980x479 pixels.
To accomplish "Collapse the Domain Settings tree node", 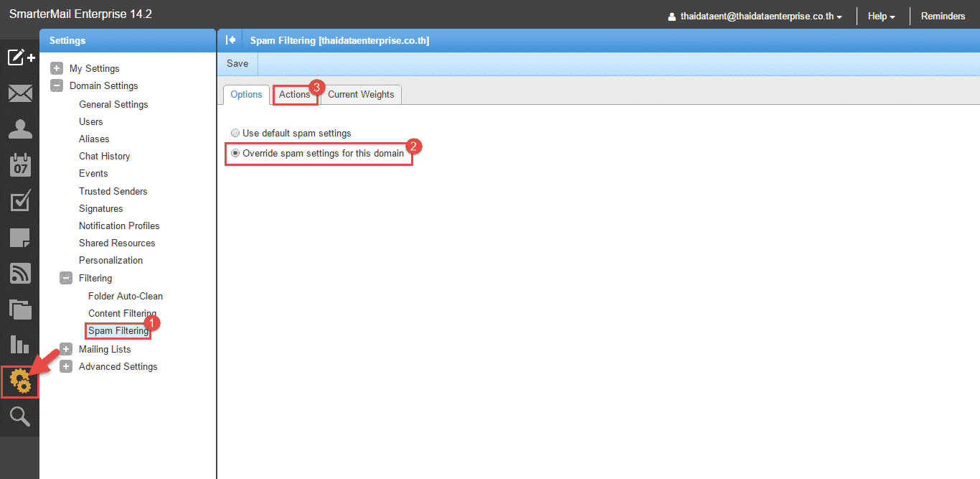I will (x=57, y=86).
